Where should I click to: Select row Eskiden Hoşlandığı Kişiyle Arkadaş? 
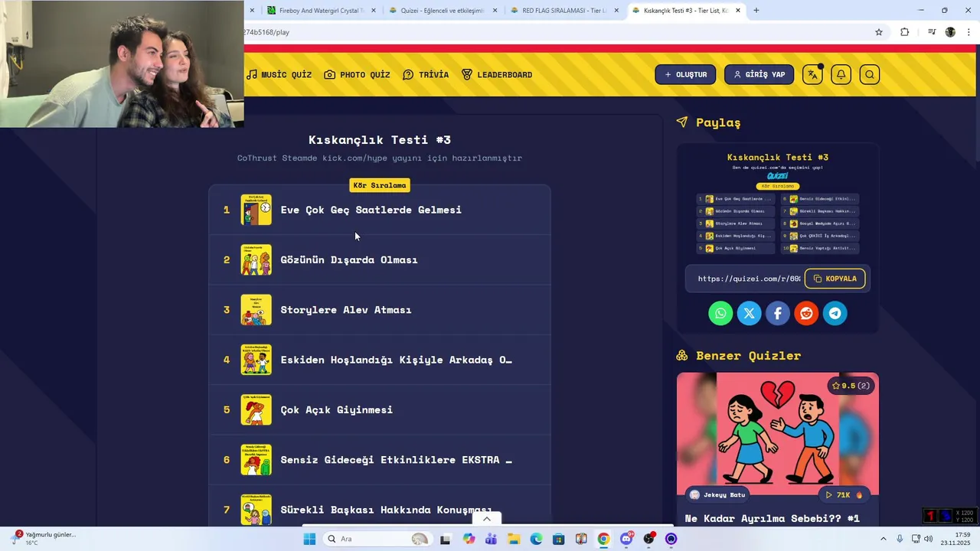point(380,360)
